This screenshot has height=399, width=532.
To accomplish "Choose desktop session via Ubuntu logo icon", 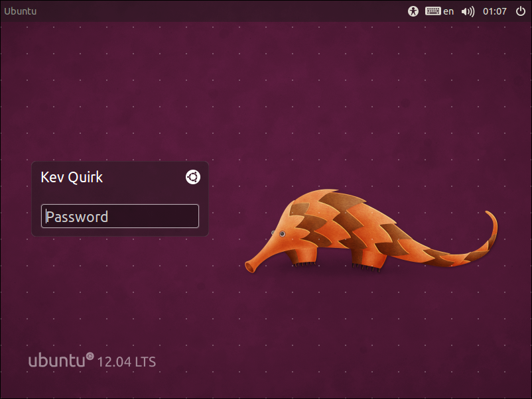I will [192, 177].
